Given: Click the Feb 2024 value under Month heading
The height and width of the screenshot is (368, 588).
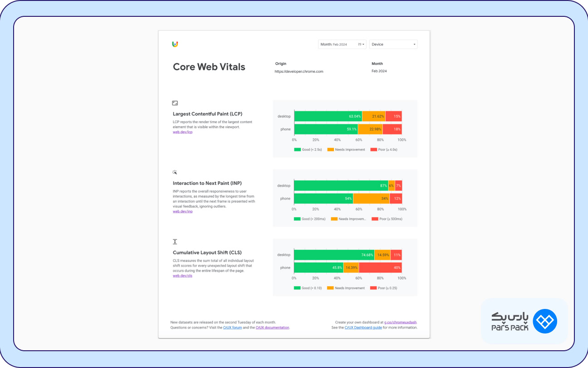Looking at the screenshot, I should coord(379,71).
